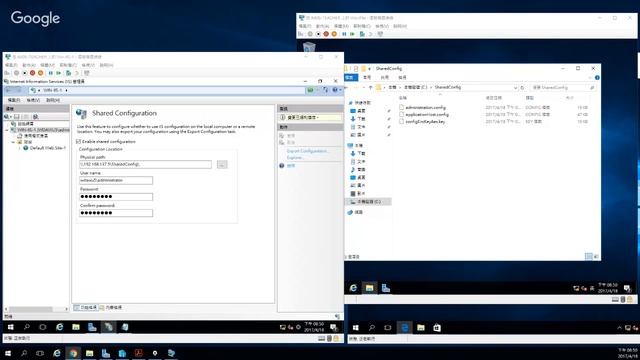Click the blue File tab in the SharedConfig explorer window

(351, 77)
